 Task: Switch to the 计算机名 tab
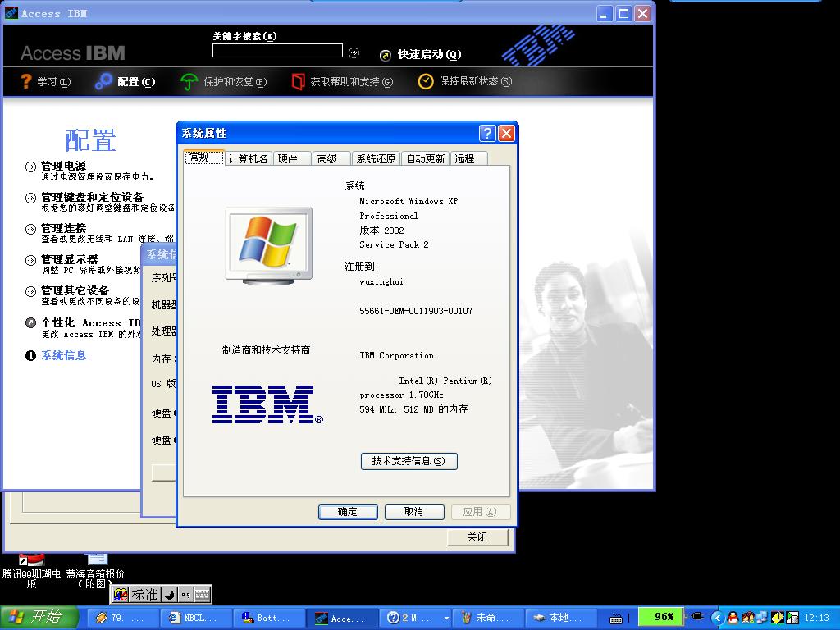coord(248,158)
